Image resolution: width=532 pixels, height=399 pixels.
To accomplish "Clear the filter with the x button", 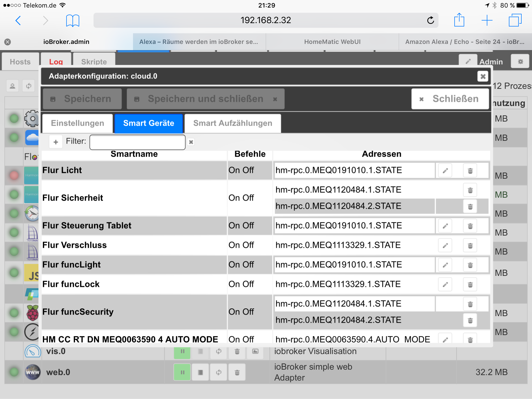I will 191,142.
